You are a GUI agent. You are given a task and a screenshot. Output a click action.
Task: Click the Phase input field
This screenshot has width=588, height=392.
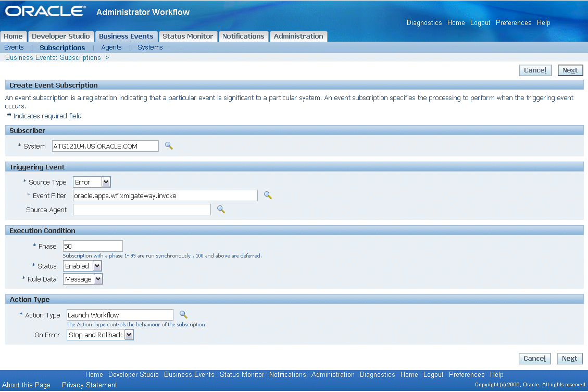click(x=93, y=246)
